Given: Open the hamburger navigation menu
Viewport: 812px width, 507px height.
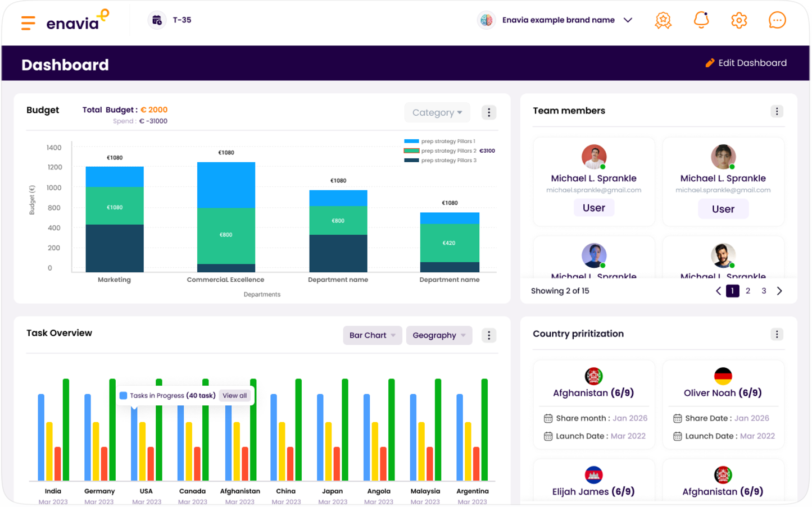Looking at the screenshot, I should click(x=28, y=22).
